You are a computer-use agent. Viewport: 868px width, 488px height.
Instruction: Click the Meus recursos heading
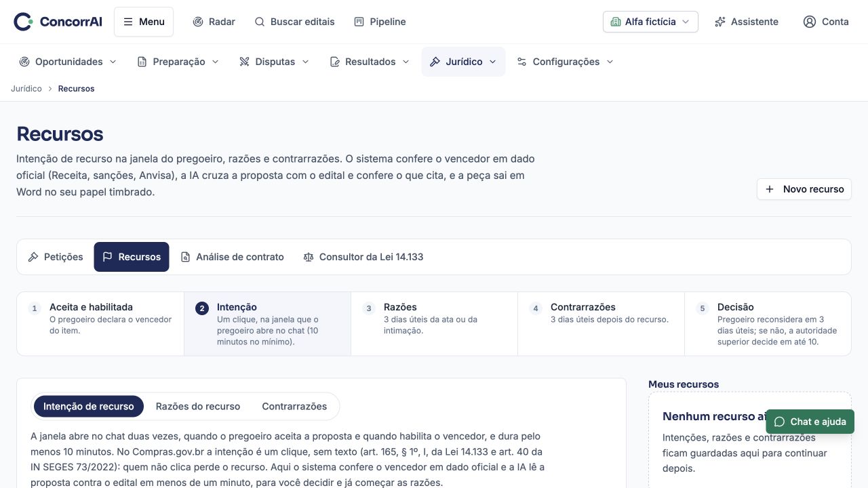point(684,384)
